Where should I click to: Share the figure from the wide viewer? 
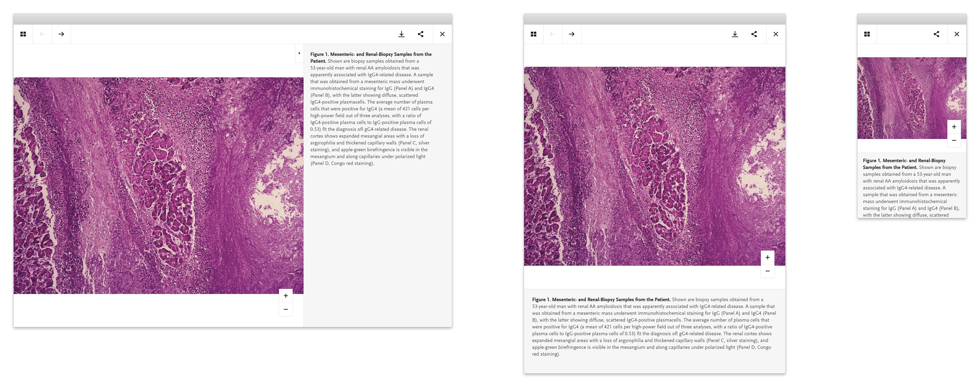coord(421,34)
